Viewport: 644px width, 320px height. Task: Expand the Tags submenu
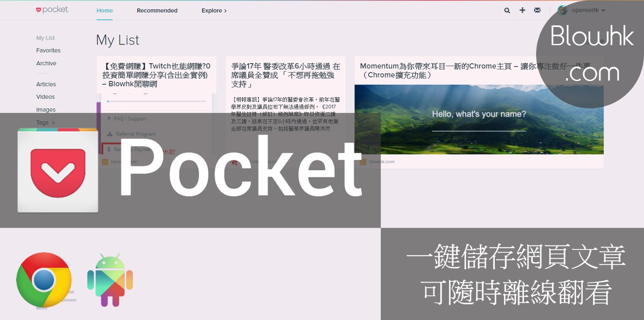pyautogui.click(x=45, y=123)
